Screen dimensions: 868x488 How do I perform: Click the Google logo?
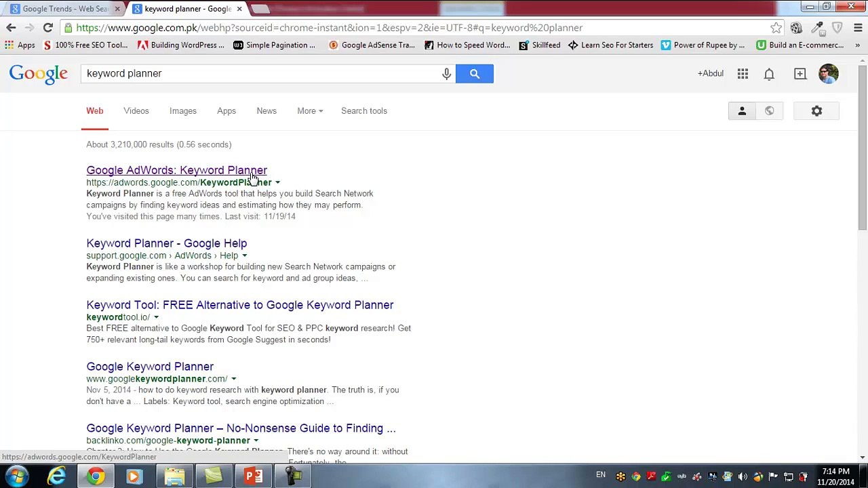point(39,74)
